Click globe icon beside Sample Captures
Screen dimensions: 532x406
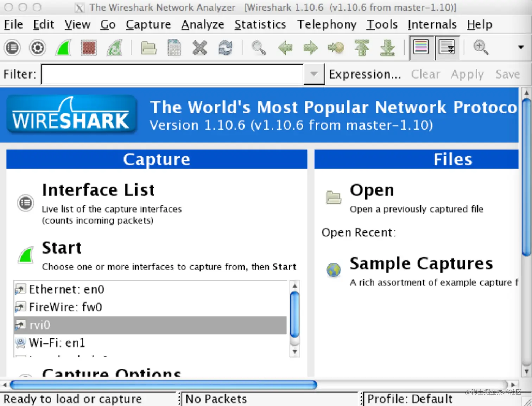pyautogui.click(x=334, y=270)
